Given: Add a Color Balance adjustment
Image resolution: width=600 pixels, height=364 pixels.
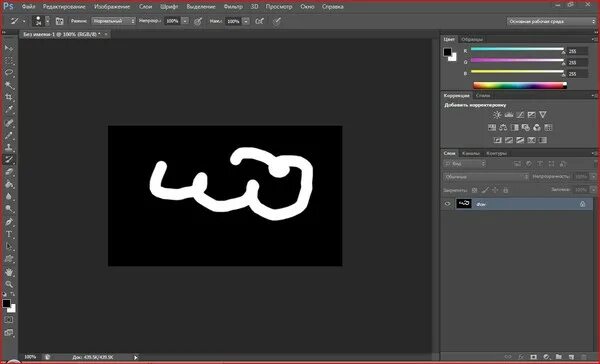Looking at the screenshot, I should 503,127.
